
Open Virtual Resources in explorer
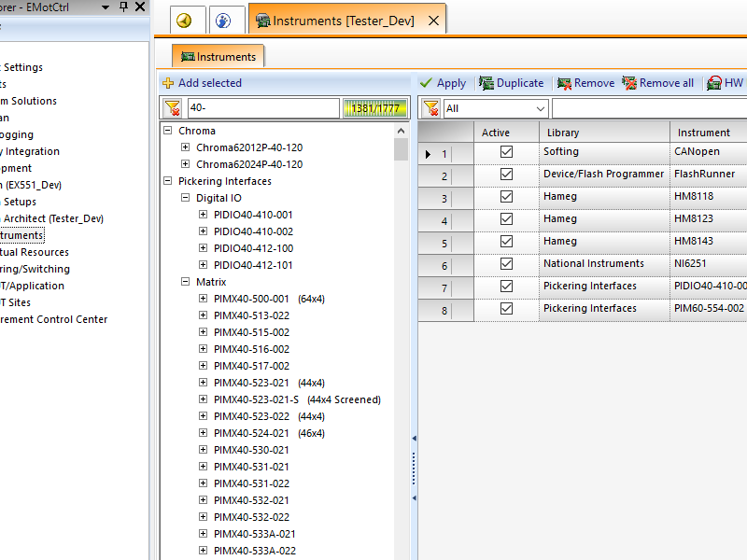pyautogui.click(x=34, y=252)
